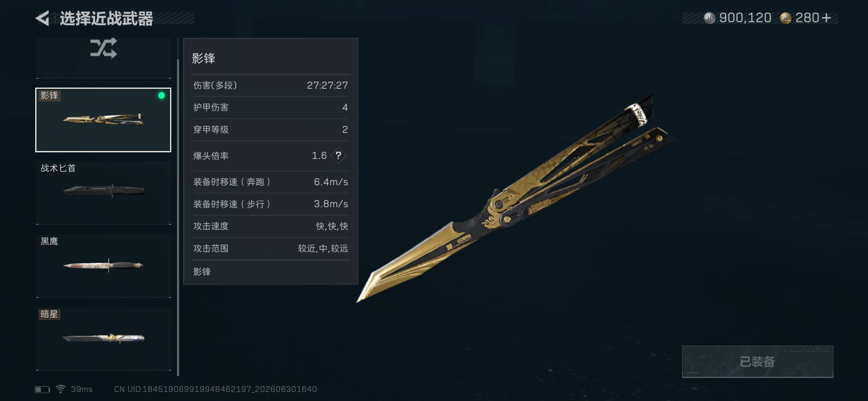Choose the 暗星 knife card
The height and width of the screenshot is (401, 868).
point(104,339)
